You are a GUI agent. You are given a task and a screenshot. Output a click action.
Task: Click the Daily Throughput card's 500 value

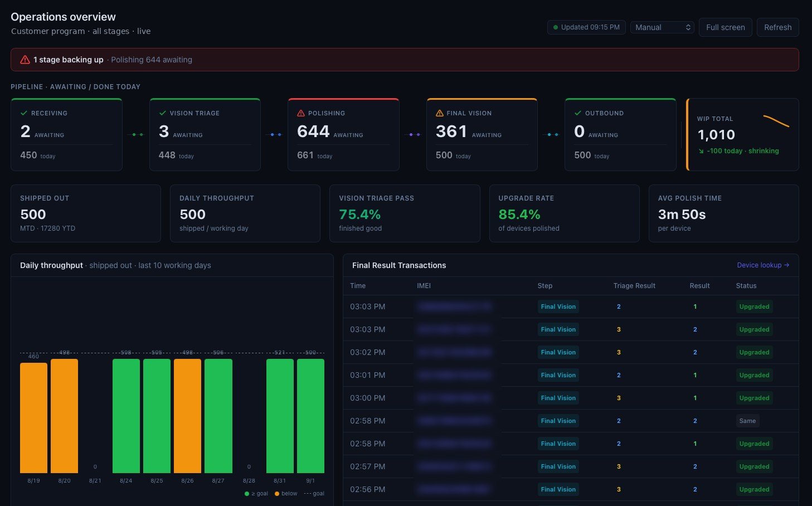click(192, 215)
